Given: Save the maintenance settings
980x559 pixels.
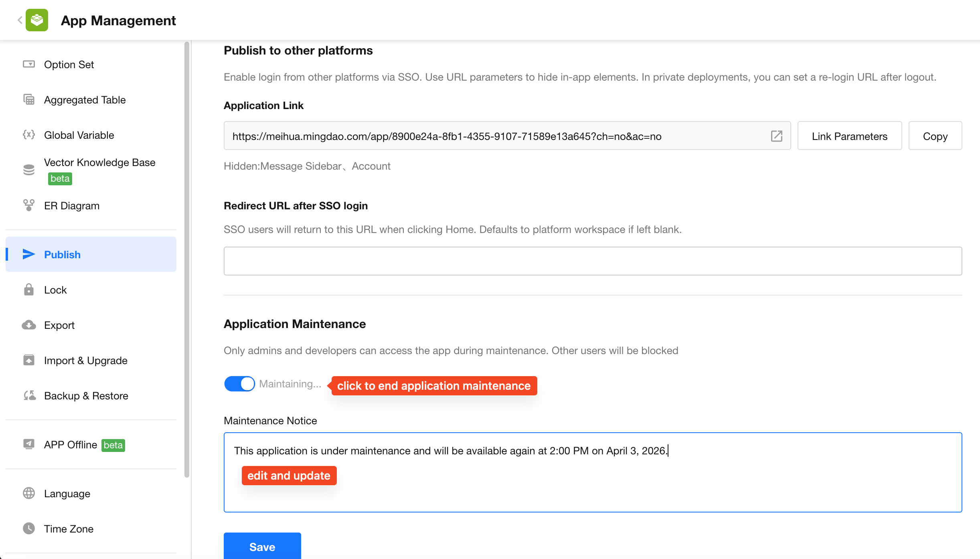Looking at the screenshot, I should pyautogui.click(x=262, y=546).
